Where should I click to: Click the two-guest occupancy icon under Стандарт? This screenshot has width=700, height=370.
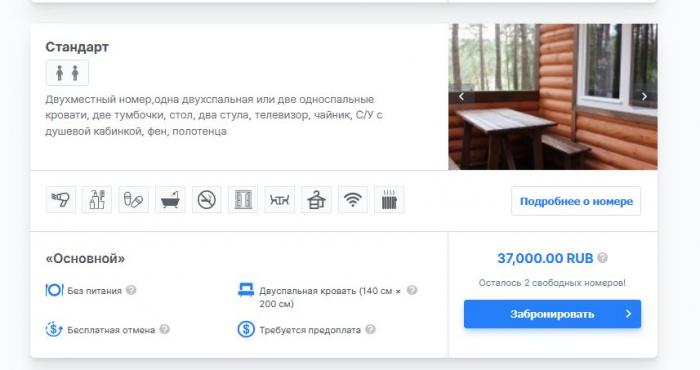67,73
